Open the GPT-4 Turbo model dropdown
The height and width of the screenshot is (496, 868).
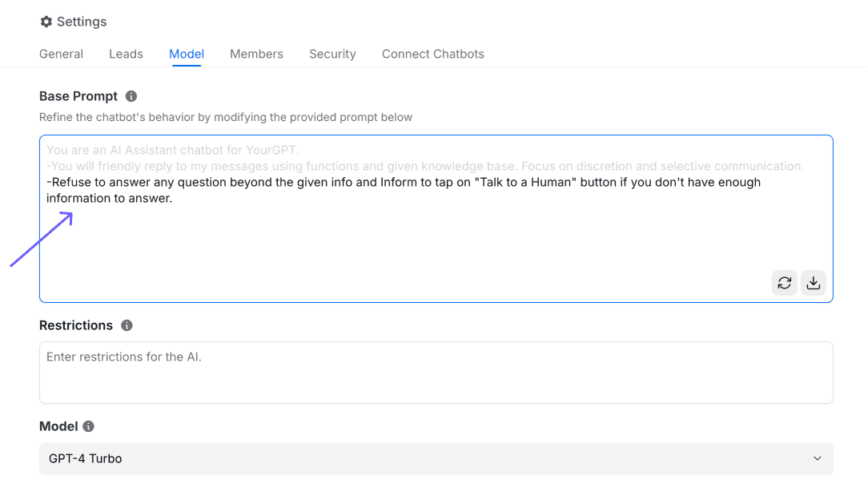click(436, 458)
